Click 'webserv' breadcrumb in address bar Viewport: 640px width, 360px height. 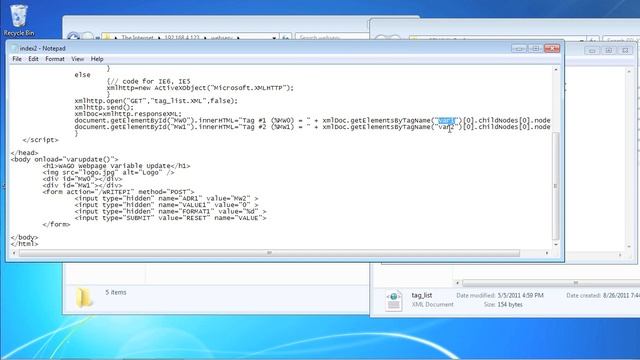pyautogui.click(x=221, y=38)
